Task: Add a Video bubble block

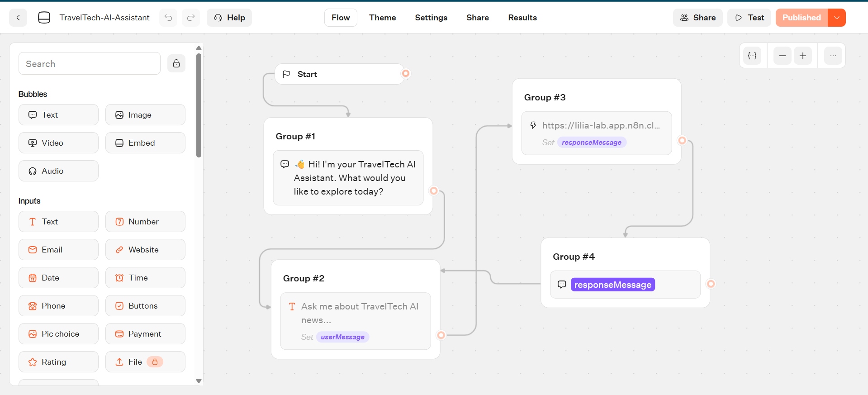Action: click(x=58, y=143)
